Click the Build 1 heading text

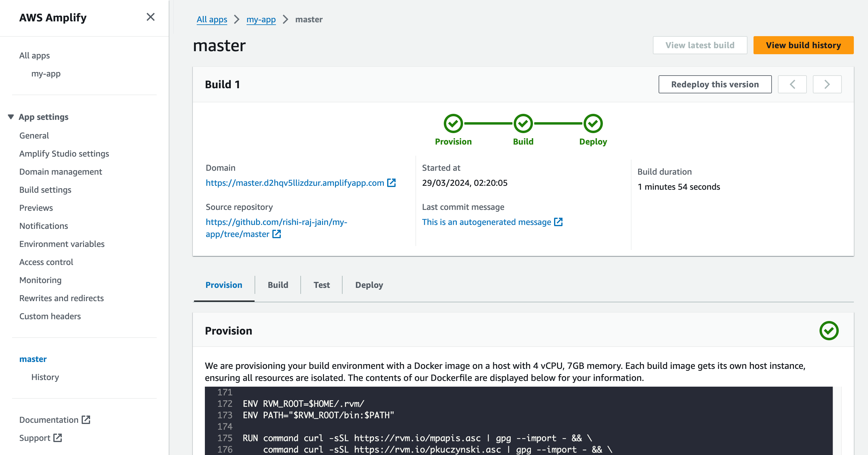click(x=222, y=84)
